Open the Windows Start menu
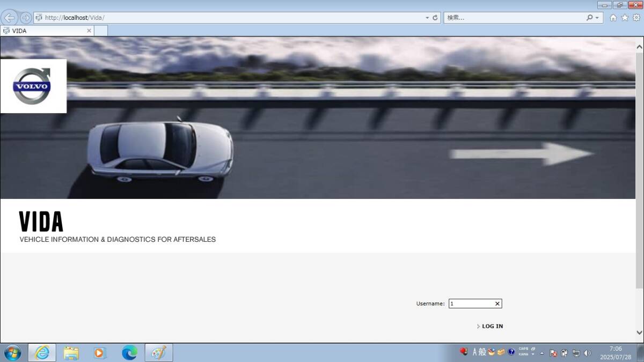The image size is (644, 362). tap(12, 352)
